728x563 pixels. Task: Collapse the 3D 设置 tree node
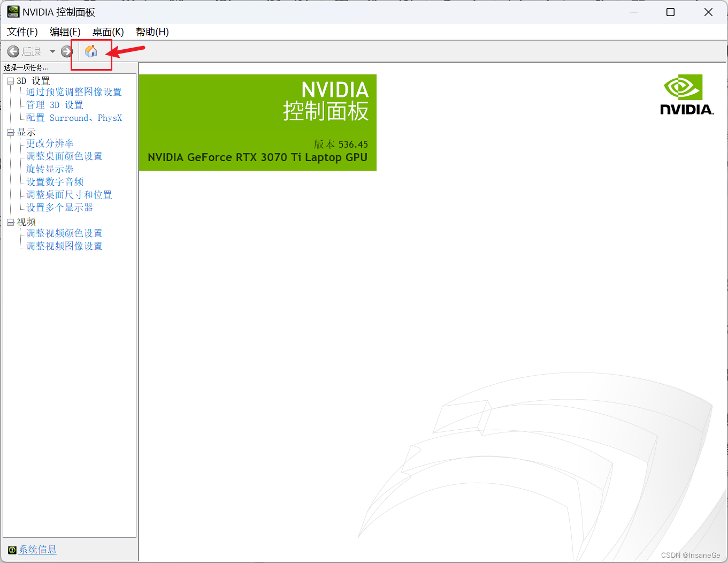(10, 81)
